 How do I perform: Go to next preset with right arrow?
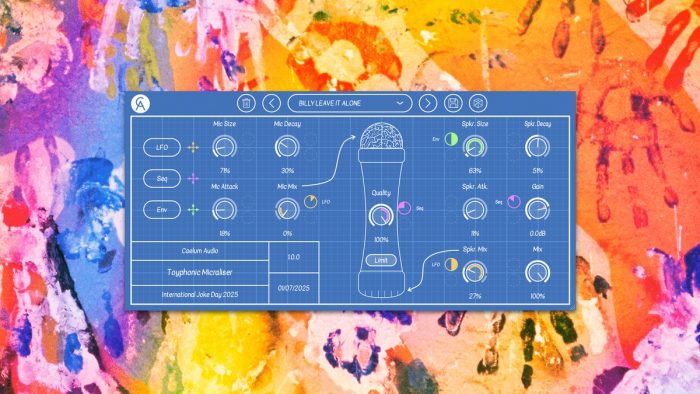(428, 104)
